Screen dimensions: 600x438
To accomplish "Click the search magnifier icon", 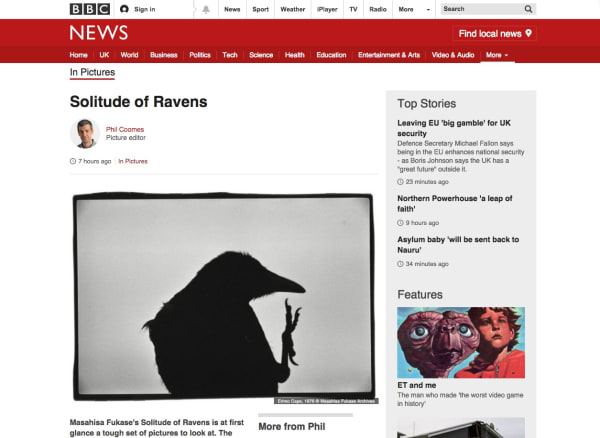I will [x=528, y=9].
